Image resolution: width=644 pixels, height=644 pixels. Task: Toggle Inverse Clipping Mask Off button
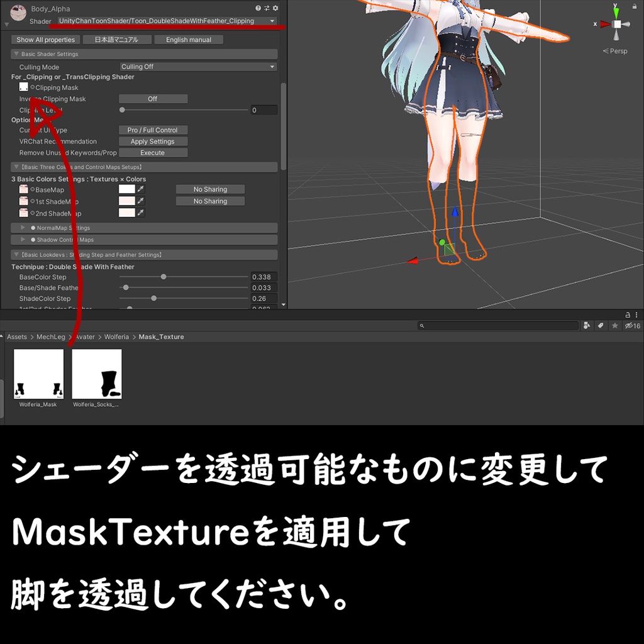[153, 99]
